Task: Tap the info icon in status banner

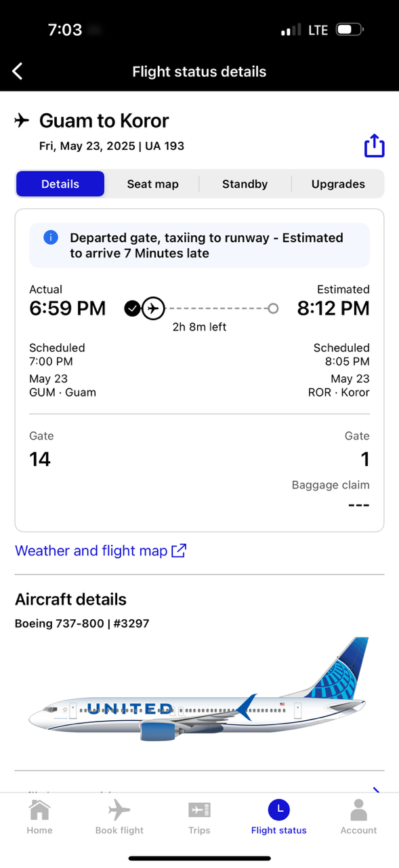Action: click(x=50, y=238)
